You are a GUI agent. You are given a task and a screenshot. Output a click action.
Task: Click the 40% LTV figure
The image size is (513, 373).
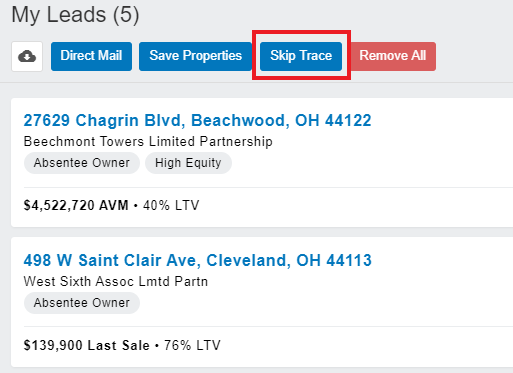coord(171,205)
